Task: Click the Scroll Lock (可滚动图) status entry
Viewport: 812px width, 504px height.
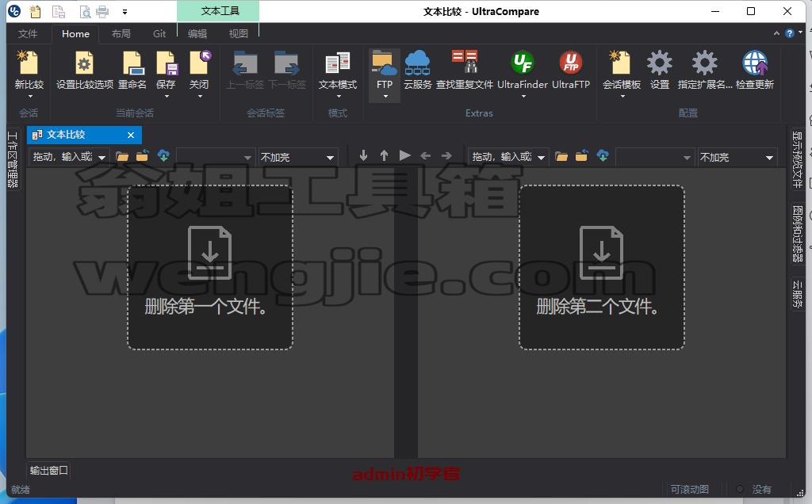Action: point(689,489)
